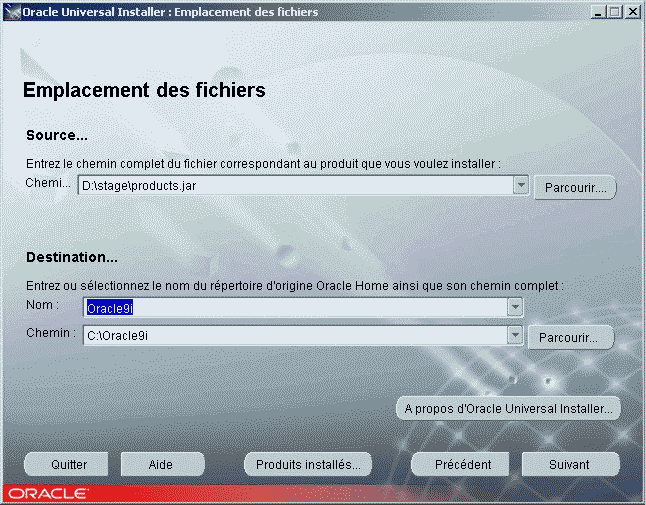This screenshot has height=505, width=646.
Task: Open A propos d'Oracle Universal Installer
Action: click(508, 408)
